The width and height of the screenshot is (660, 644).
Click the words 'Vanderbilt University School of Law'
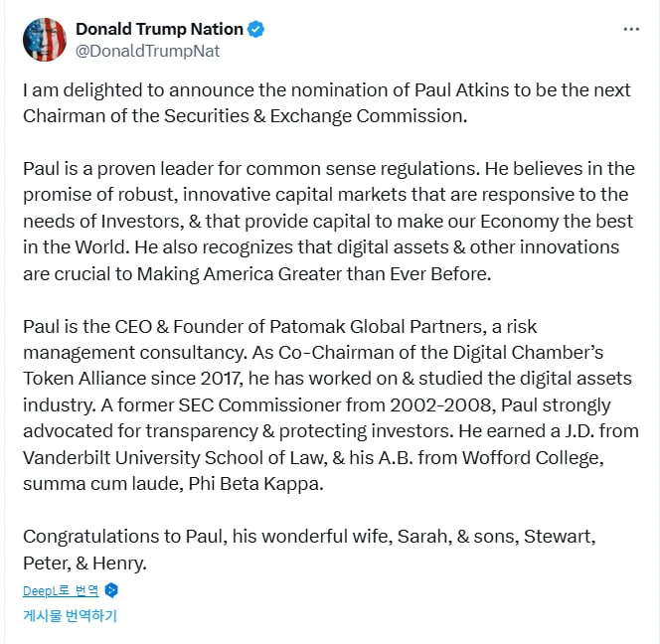[x=175, y=457]
